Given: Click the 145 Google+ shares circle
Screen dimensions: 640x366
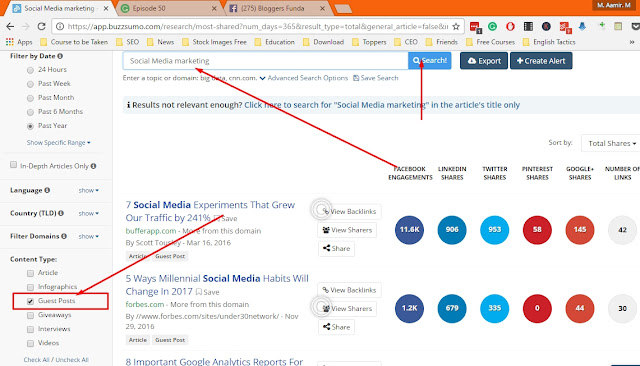Looking at the screenshot, I should pos(580,230).
